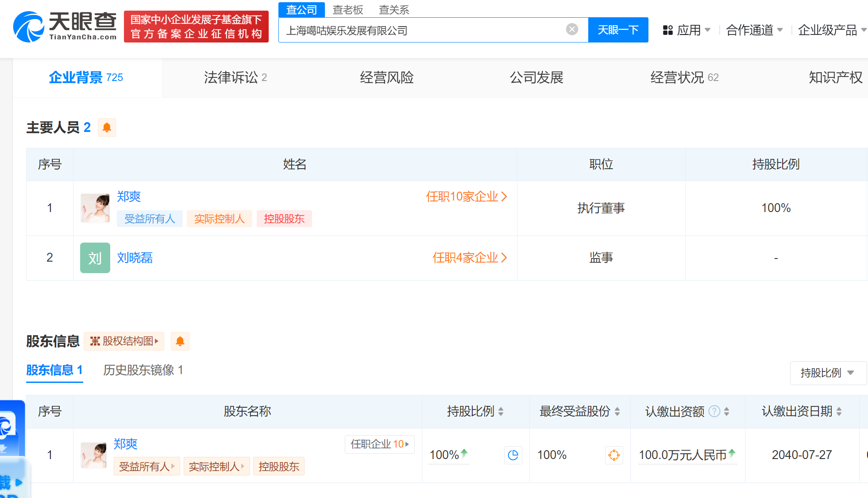Open 任职10家企业 link for 郑爽

[x=467, y=197]
